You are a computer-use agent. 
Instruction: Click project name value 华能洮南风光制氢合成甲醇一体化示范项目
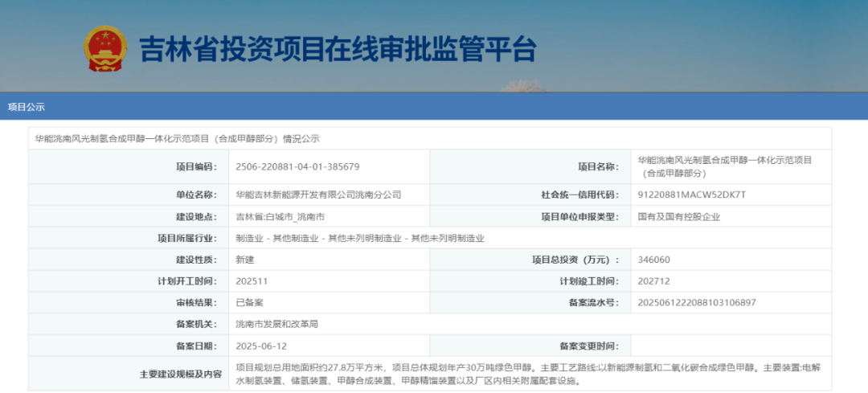725,166
